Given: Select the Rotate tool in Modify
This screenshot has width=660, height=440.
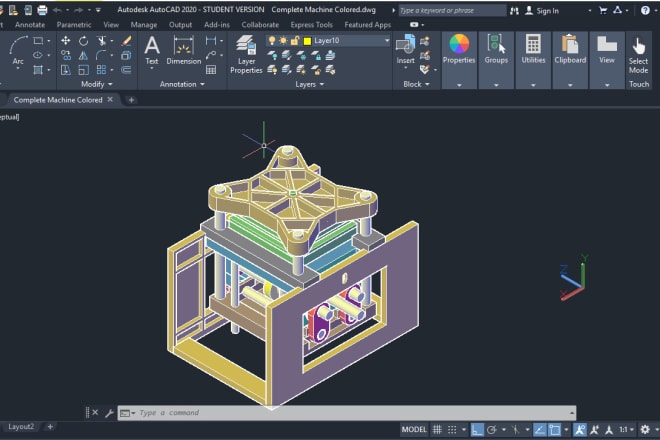Looking at the screenshot, I should [x=83, y=41].
